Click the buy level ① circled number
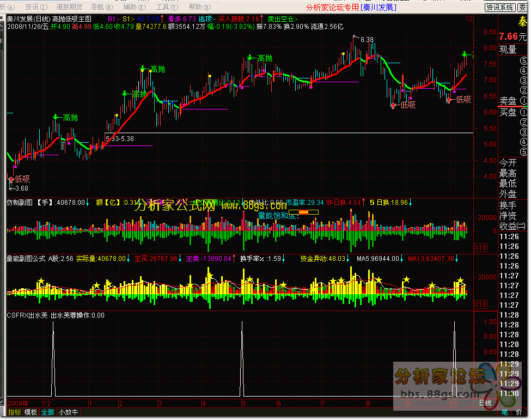Image resolution: width=531 pixels, height=420 pixels. (x=523, y=112)
